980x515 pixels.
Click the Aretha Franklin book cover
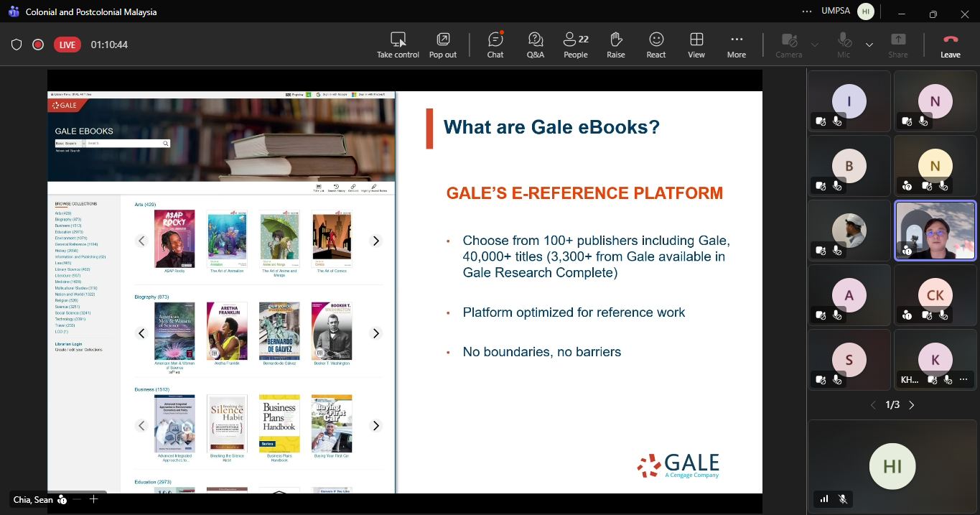click(227, 331)
